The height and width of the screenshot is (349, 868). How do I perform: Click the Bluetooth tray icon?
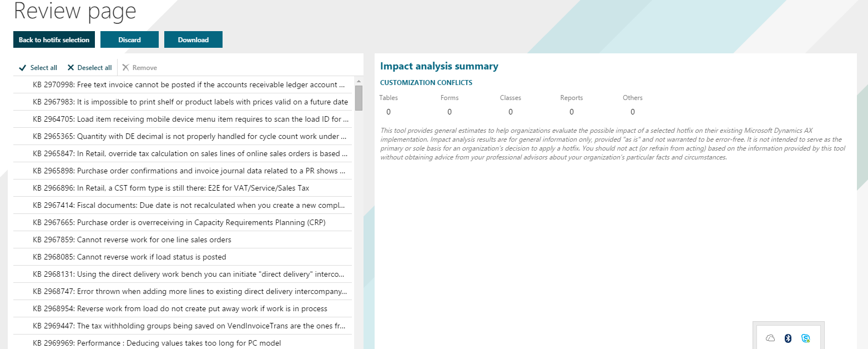click(x=788, y=338)
